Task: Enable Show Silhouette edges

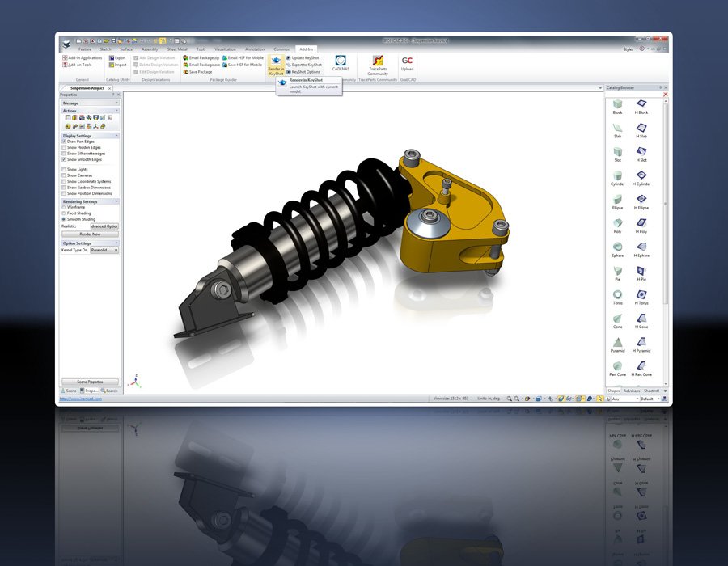Action: (64, 154)
